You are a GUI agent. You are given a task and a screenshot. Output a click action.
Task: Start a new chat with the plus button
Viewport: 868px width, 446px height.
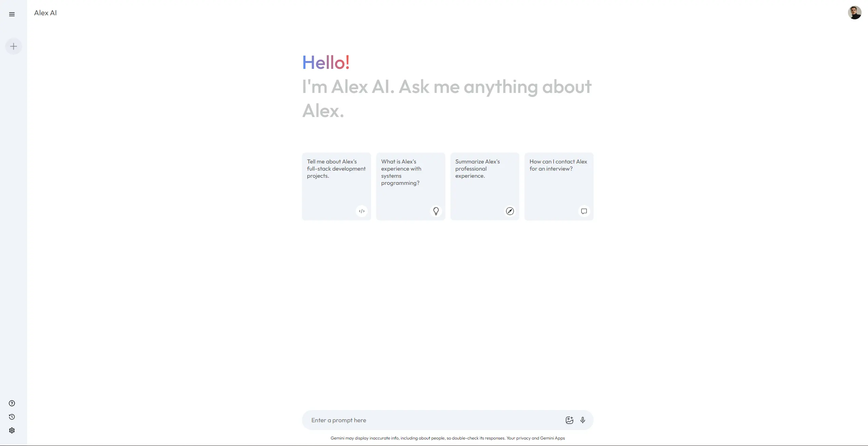[x=13, y=46]
